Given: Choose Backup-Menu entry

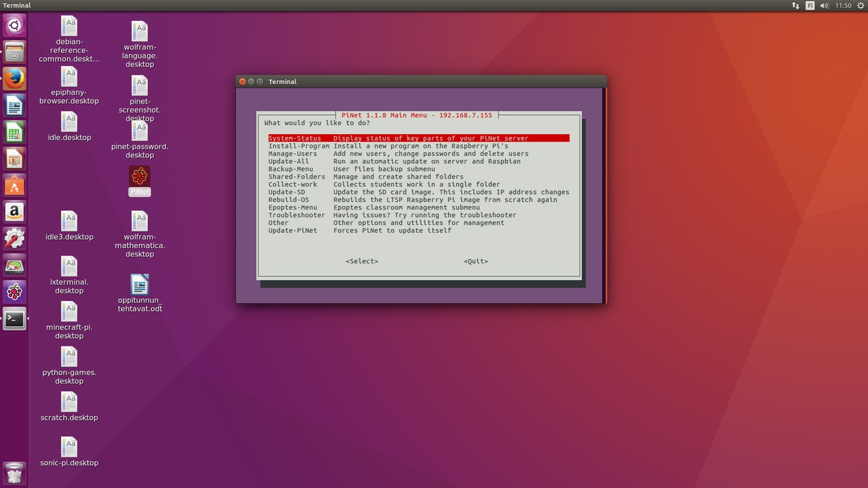Looking at the screenshot, I should pyautogui.click(x=418, y=169).
